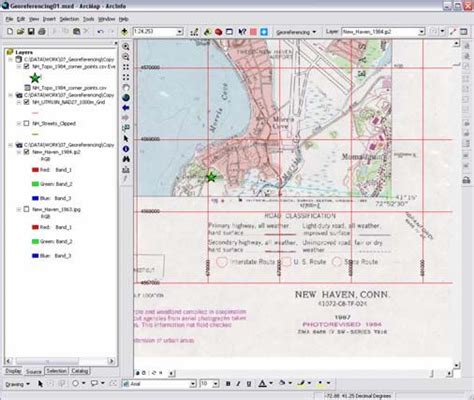Uncheck NH_UTM18N_NAD27_1000m_Grid layer checkbox
474x400 pixels.
pyautogui.click(x=26, y=102)
